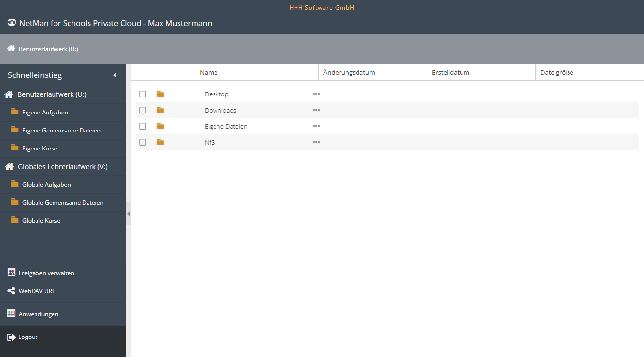Click the cloud lock logo icon in header
The image size is (644, 357).
point(12,23)
